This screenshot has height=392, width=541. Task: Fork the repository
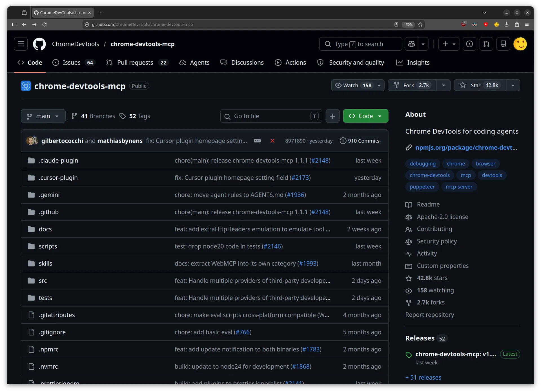pos(413,85)
